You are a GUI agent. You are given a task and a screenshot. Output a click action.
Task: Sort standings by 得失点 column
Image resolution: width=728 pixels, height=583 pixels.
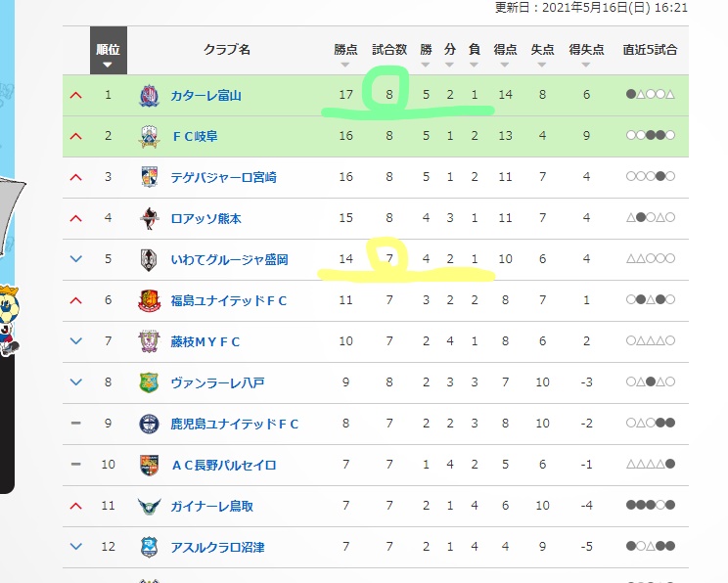point(586,54)
